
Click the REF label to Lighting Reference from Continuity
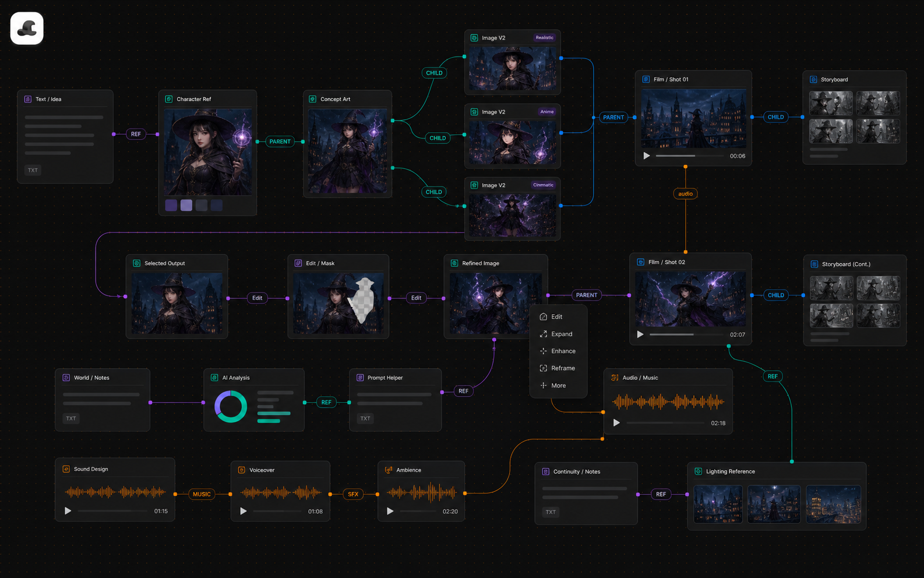pyautogui.click(x=661, y=494)
